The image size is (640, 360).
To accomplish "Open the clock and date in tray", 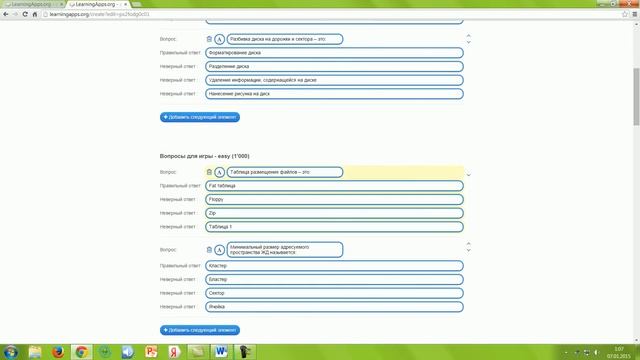I will [619, 352].
